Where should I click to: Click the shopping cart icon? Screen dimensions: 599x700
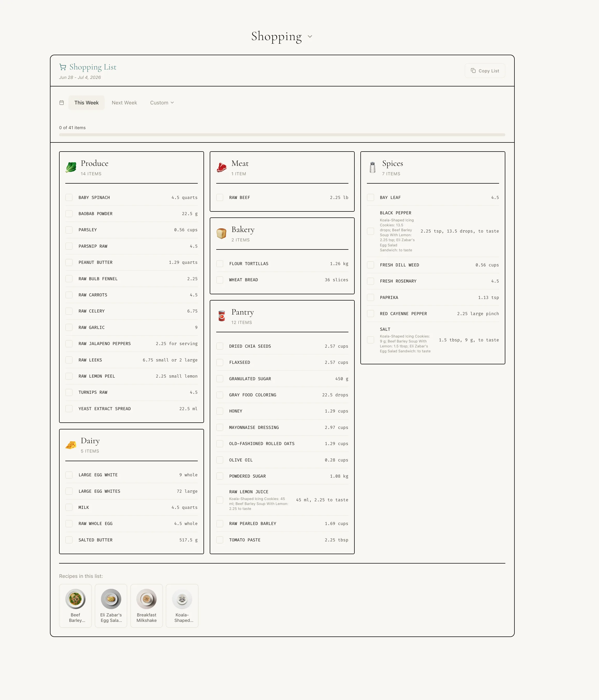[62, 67]
